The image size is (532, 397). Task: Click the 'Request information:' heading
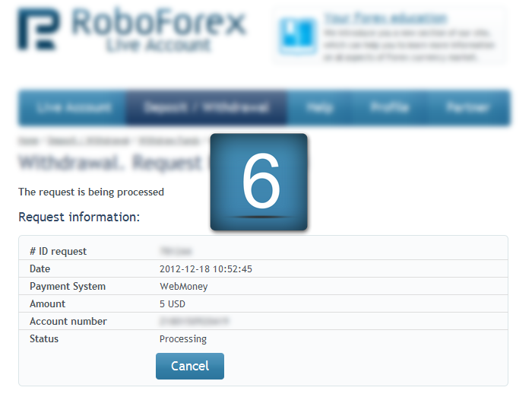click(x=79, y=217)
